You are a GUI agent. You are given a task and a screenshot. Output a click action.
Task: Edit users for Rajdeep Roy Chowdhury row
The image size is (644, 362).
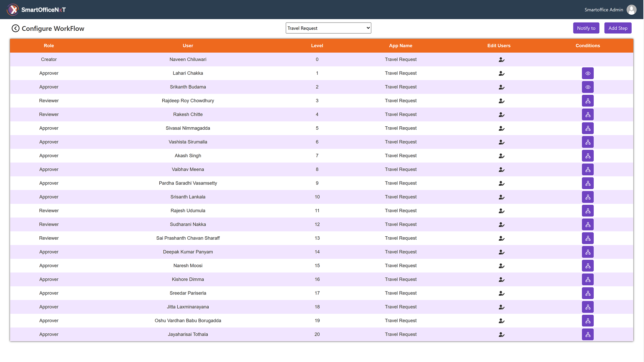point(502,101)
